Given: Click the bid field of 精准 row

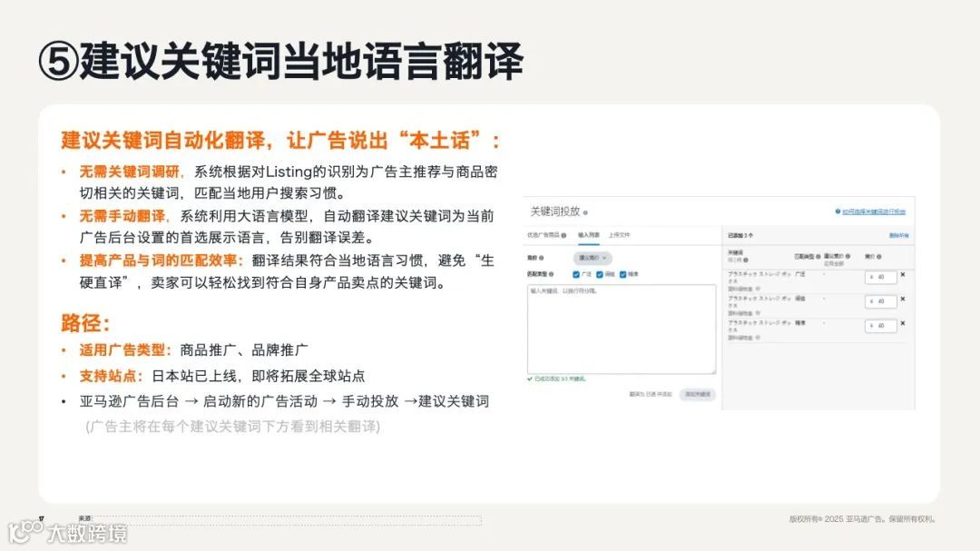Looking at the screenshot, I should [x=880, y=326].
